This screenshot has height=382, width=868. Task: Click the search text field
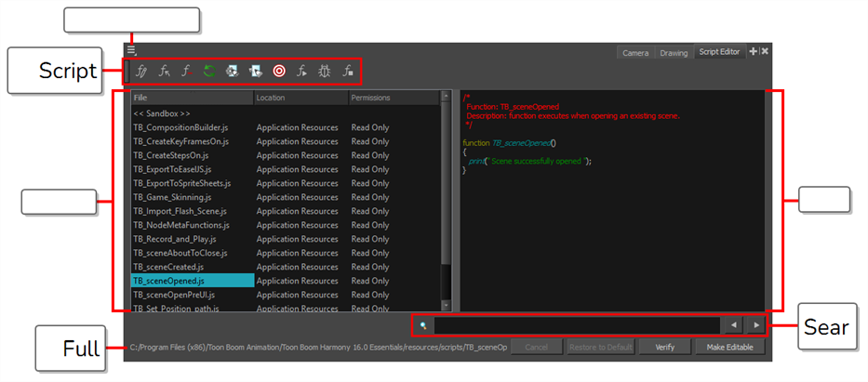click(x=577, y=325)
